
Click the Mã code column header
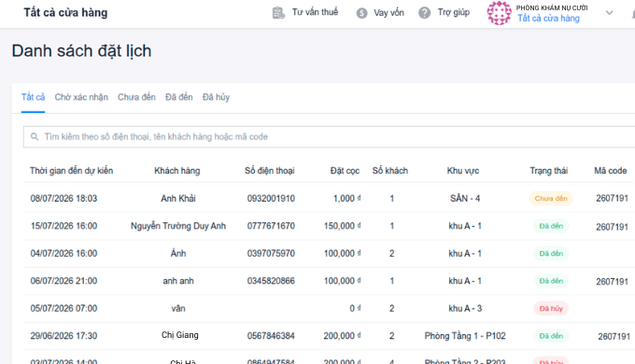coord(611,171)
